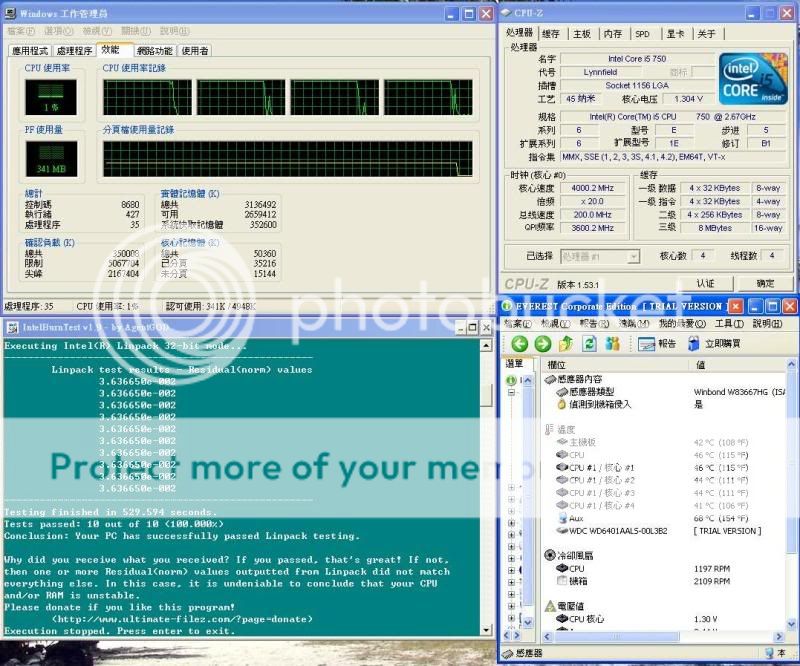The image size is (800, 666).
Task: Click EVEREST users/favorites toolbar icon
Action: click(613, 343)
